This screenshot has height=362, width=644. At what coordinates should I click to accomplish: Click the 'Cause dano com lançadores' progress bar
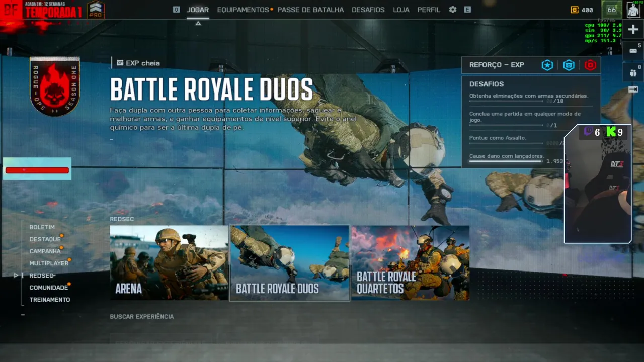click(x=506, y=161)
